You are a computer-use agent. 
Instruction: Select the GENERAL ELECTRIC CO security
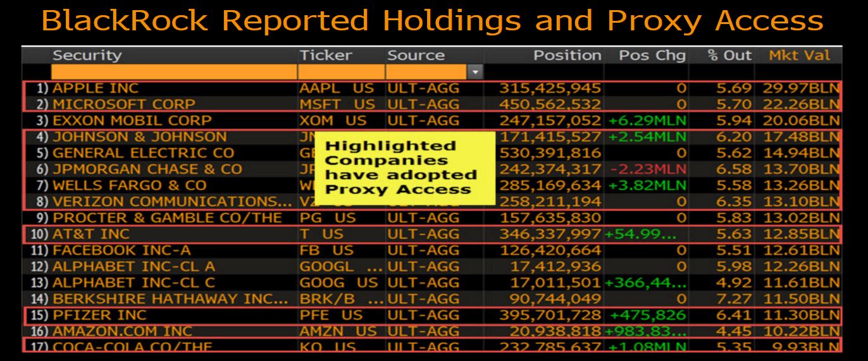click(x=143, y=153)
